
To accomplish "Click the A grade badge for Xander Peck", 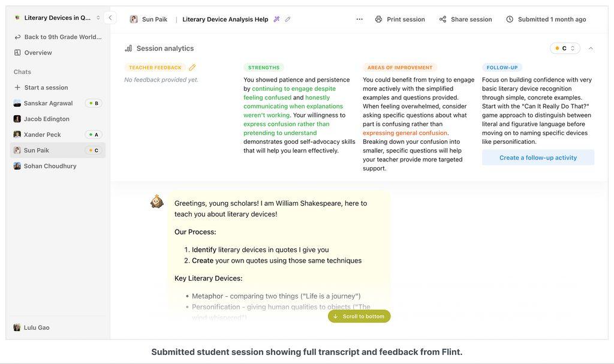I will pyautogui.click(x=94, y=134).
